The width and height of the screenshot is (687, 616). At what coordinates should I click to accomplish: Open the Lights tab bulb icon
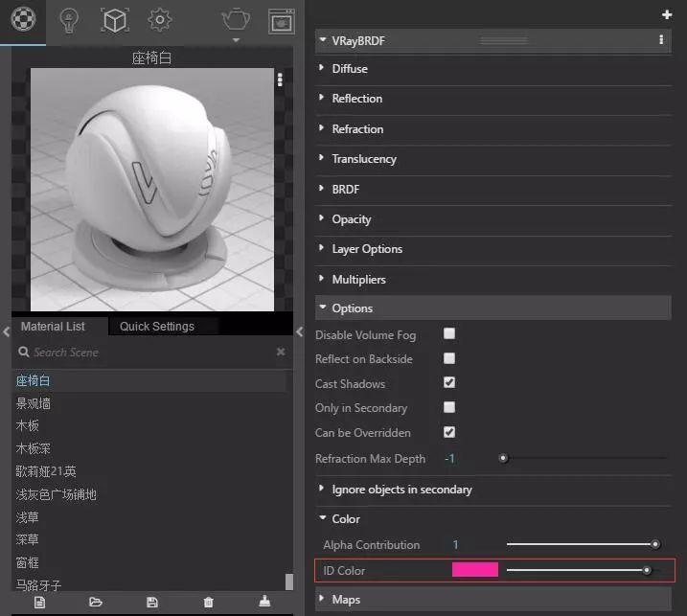[69, 20]
